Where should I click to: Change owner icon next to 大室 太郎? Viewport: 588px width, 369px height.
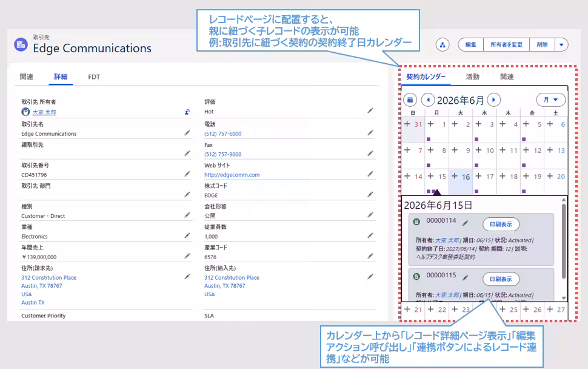187,112
